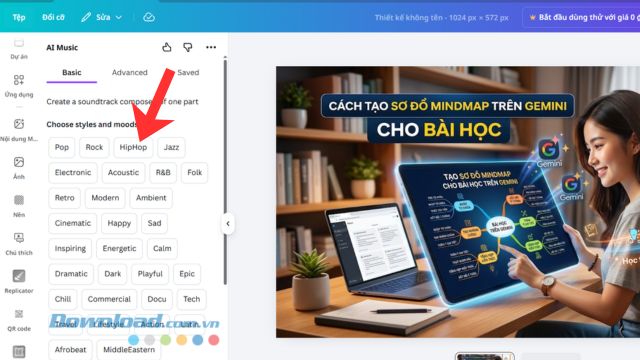
Task: Select the Retro style chip
Action: click(x=64, y=198)
